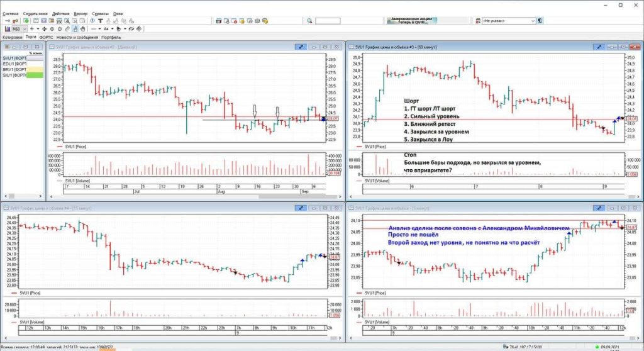Click the candlestick chart type icon
Screen dimensions: 644x351
[8, 29]
